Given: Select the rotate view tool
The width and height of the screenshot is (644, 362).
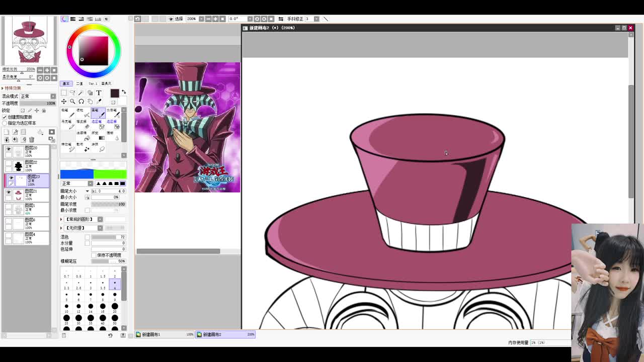Looking at the screenshot, I should tap(82, 102).
